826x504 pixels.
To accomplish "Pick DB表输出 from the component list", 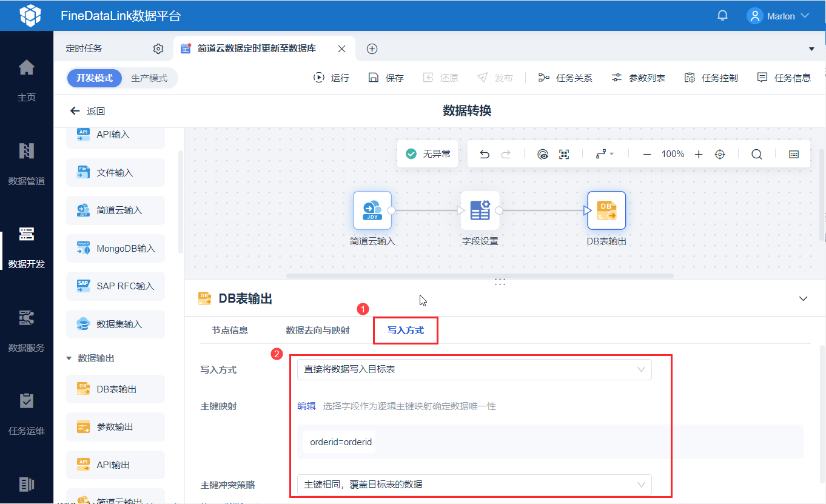I will (x=115, y=389).
